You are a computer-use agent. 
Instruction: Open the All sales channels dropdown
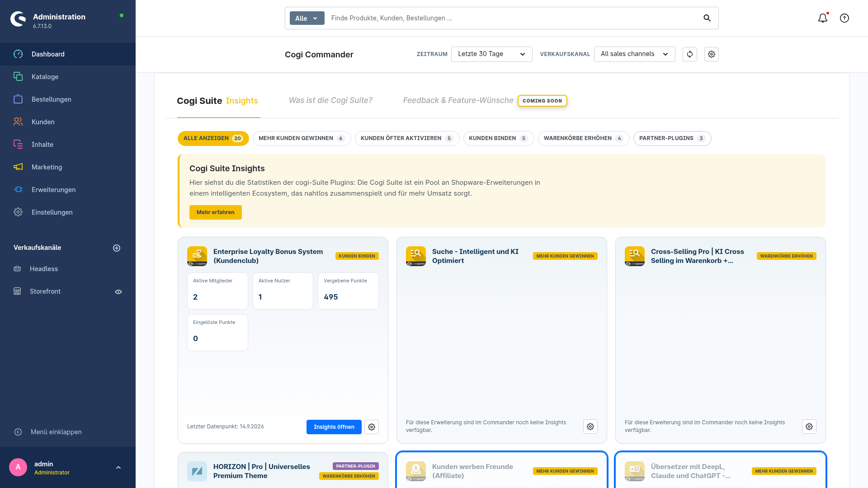tap(635, 54)
